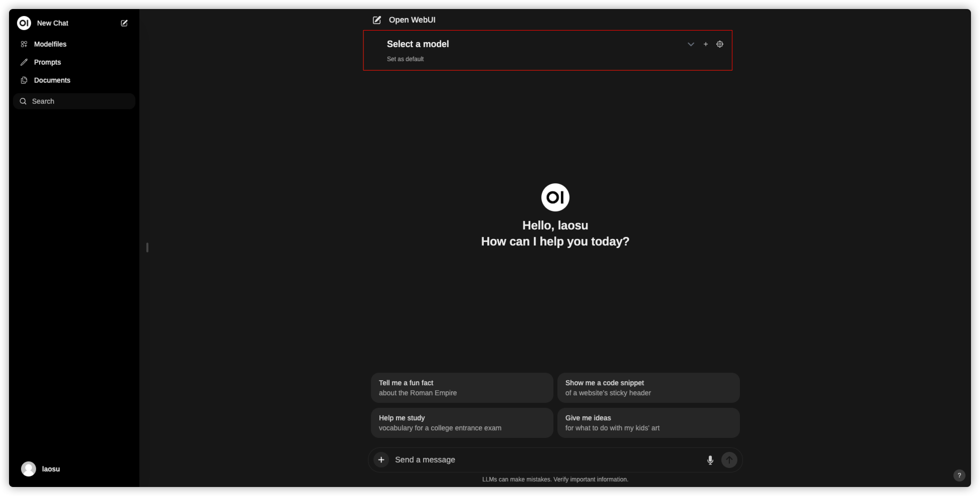Click the pencil icon beside Open WebUI title

coord(377,20)
